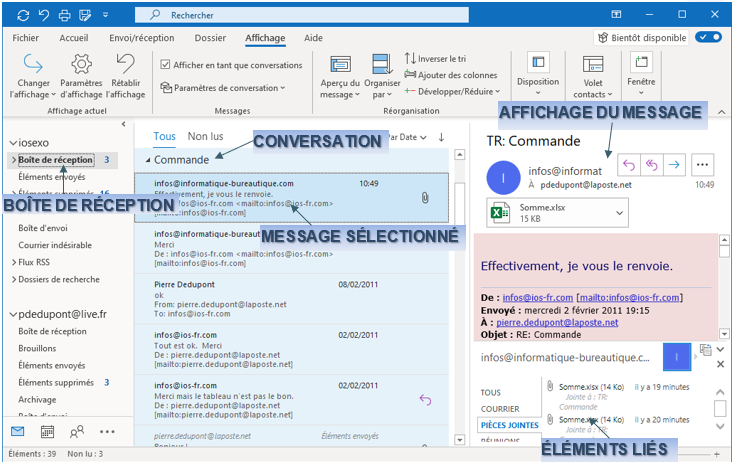735x462 pixels.
Task: Filter by Non lus messages
Action: [205, 136]
